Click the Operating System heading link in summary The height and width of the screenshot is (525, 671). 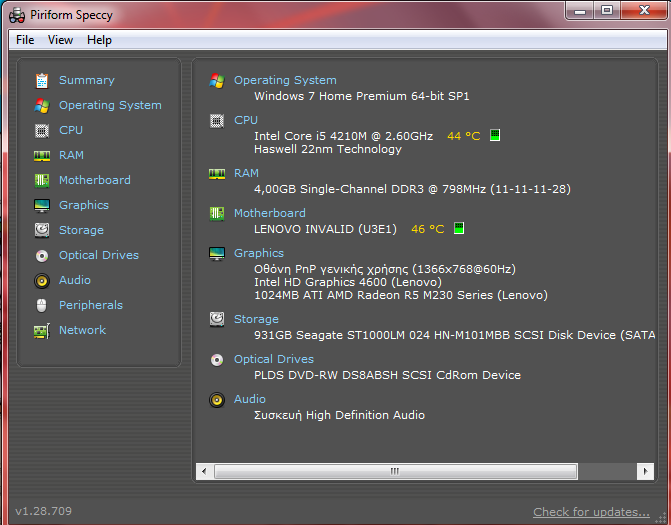pos(285,80)
